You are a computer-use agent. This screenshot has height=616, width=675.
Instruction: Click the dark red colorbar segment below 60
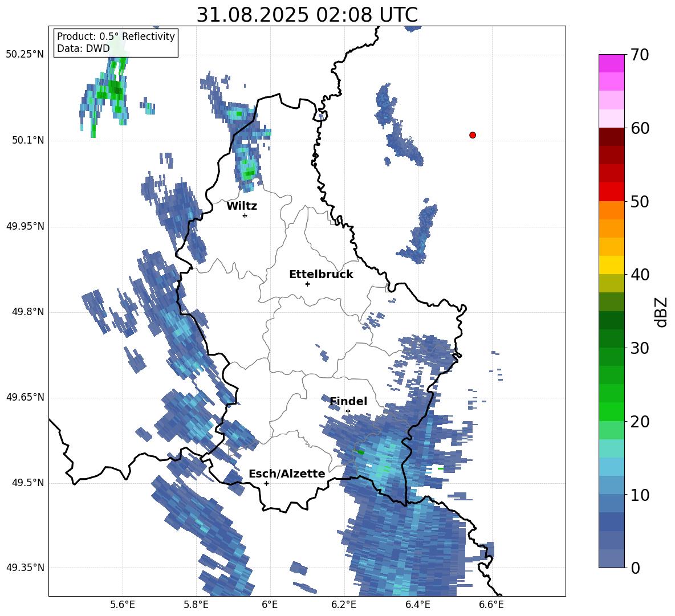pos(611,137)
